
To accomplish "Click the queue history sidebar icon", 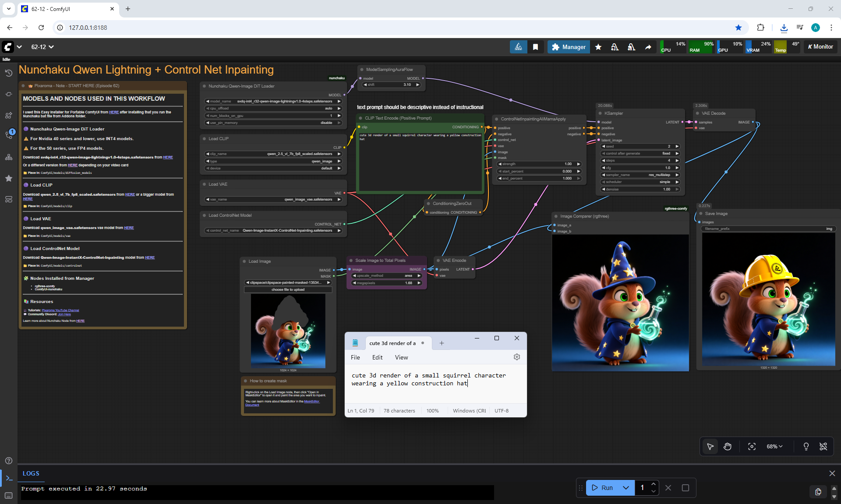I will 8,73.
